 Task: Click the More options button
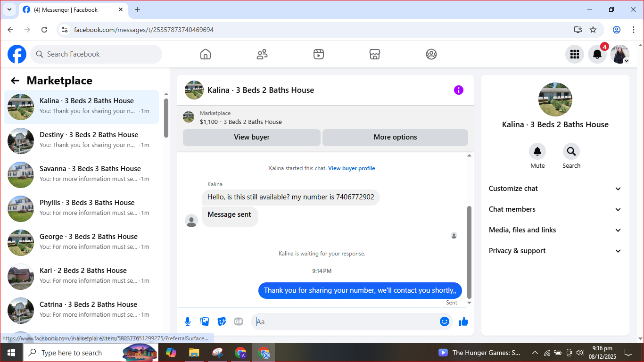(395, 137)
